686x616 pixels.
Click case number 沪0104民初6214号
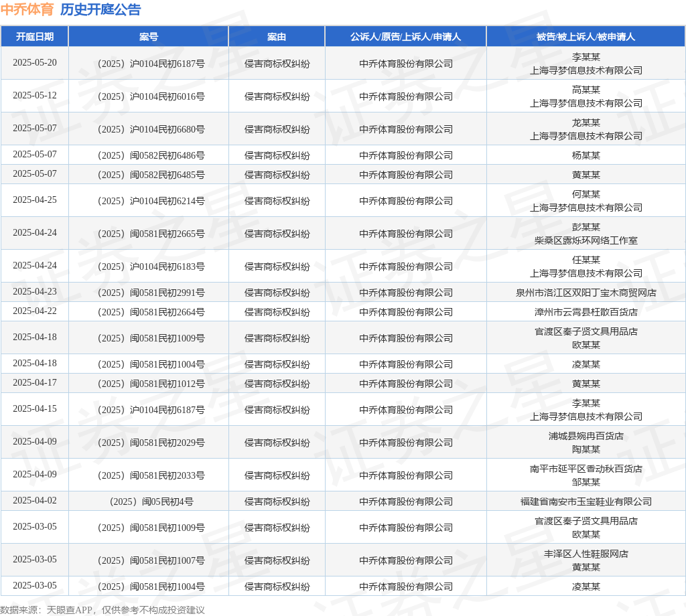[x=151, y=201]
